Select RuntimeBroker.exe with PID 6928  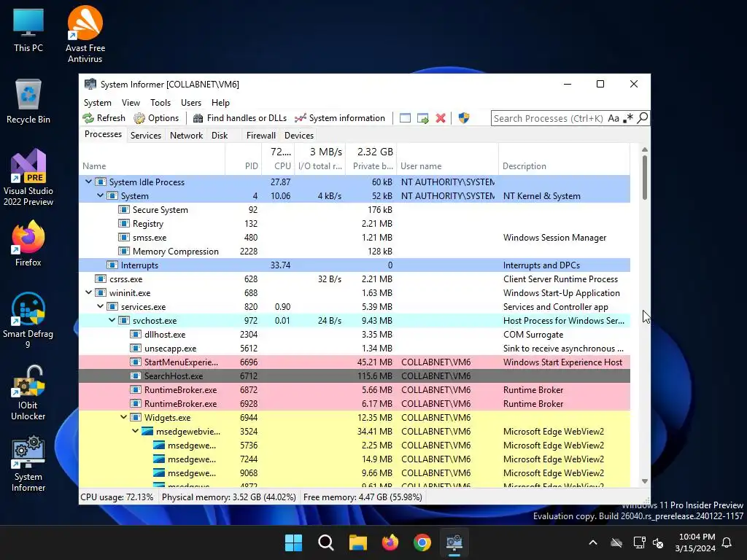[x=355, y=403]
